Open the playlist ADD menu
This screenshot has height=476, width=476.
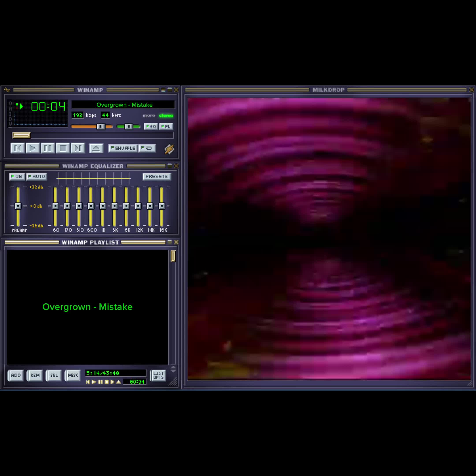15,375
